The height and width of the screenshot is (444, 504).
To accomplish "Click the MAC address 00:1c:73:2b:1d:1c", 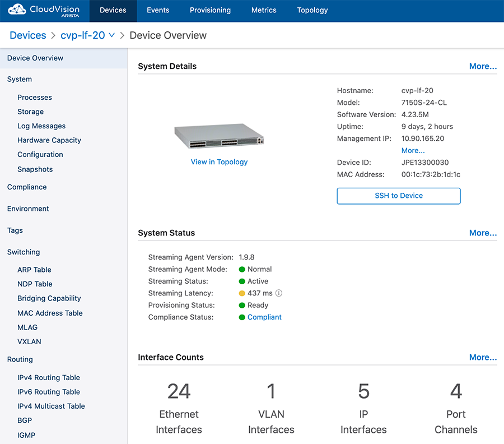I will (431, 175).
